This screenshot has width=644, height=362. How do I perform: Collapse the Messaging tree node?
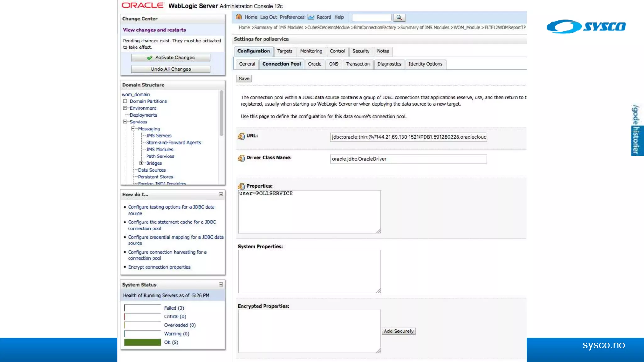point(133,129)
